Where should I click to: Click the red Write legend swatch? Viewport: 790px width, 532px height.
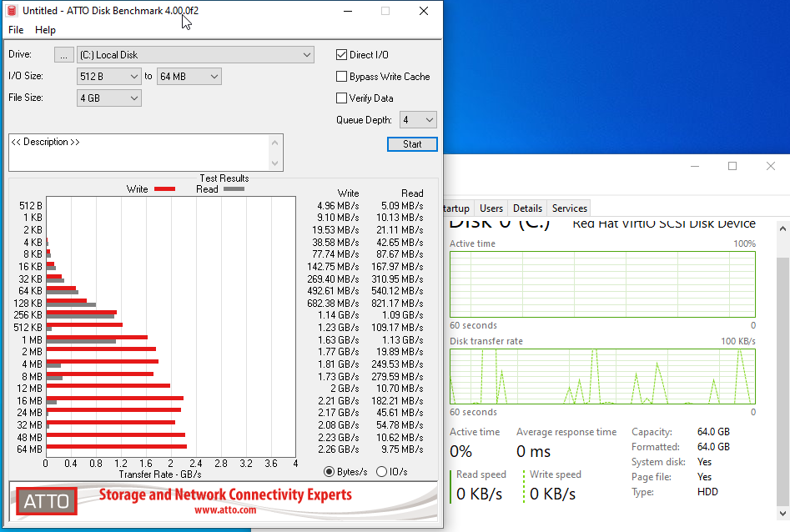(x=164, y=189)
